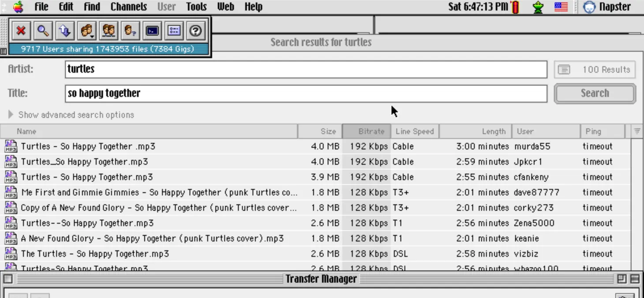
Task: Click user name Jpkcr1
Action: click(528, 162)
